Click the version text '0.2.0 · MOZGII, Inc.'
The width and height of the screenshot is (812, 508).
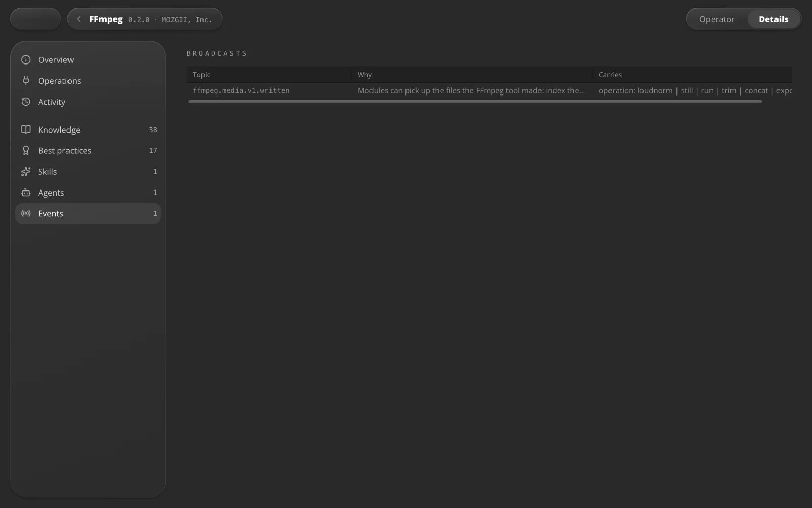tap(170, 20)
